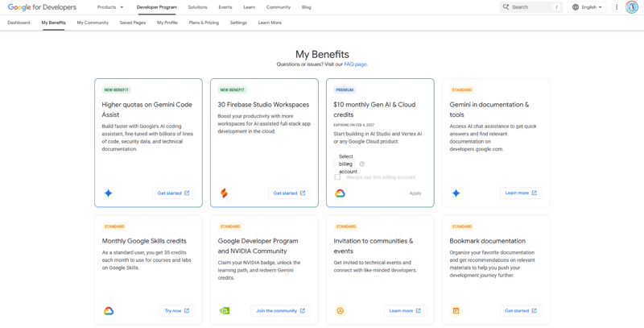This screenshot has width=644, height=328.
Task: Click the Join the community button
Action: click(x=281, y=311)
